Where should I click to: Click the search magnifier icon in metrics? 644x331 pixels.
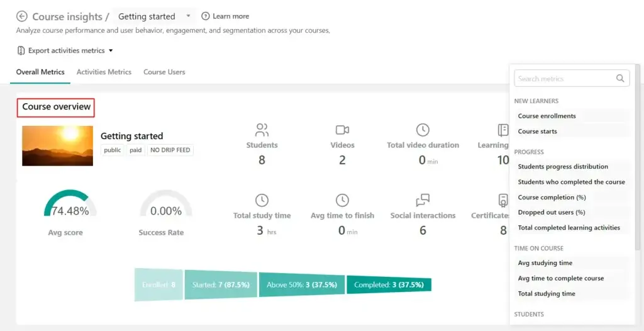click(620, 79)
